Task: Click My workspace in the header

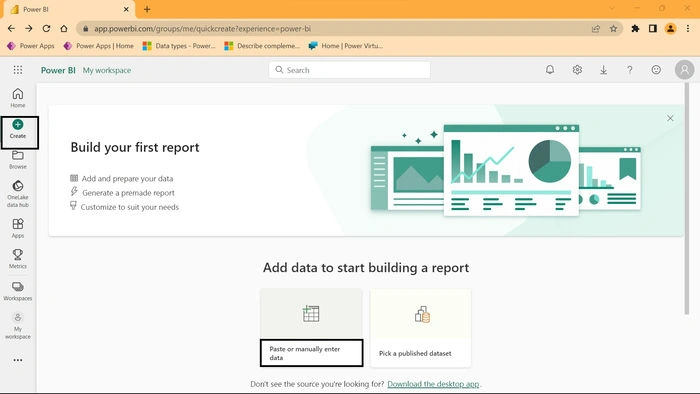Action: coord(107,70)
